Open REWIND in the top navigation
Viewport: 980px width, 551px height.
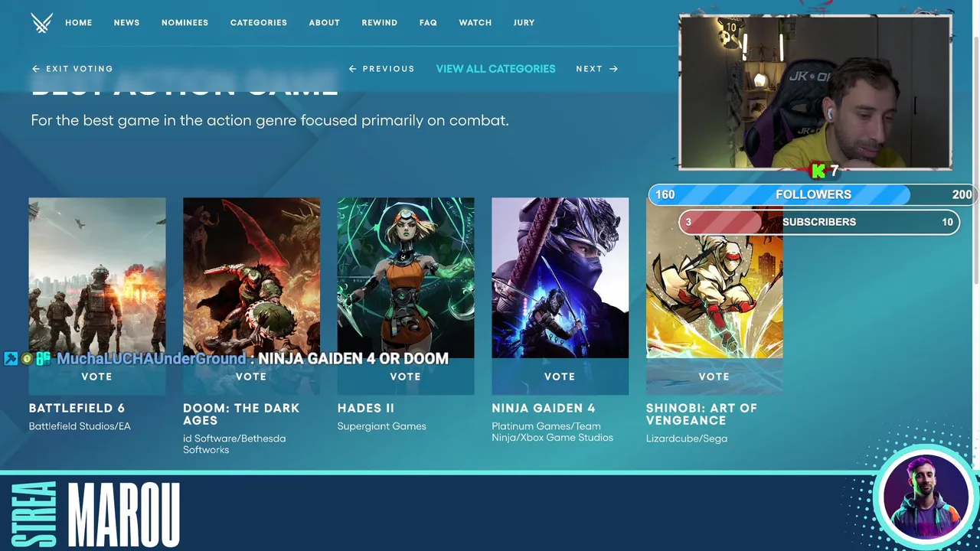pyautogui.click(x=380, y=23)
